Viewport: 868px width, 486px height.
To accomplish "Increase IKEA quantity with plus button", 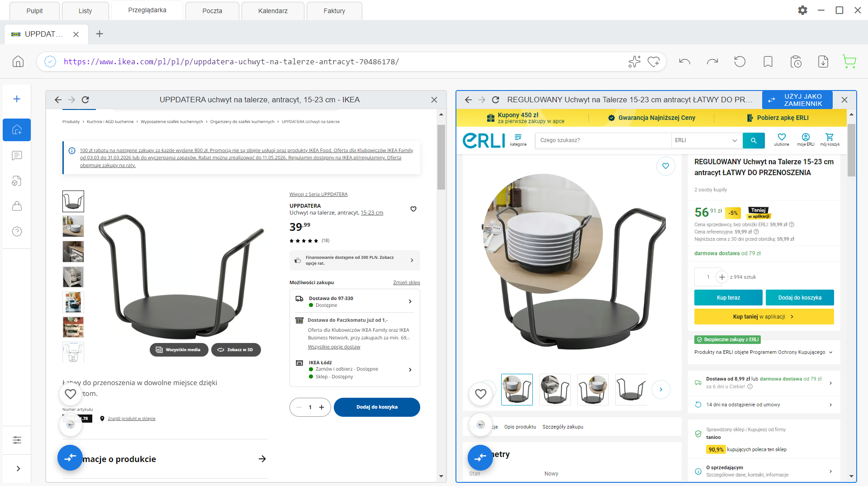I will pyautogui.click(x=322, y=407).
